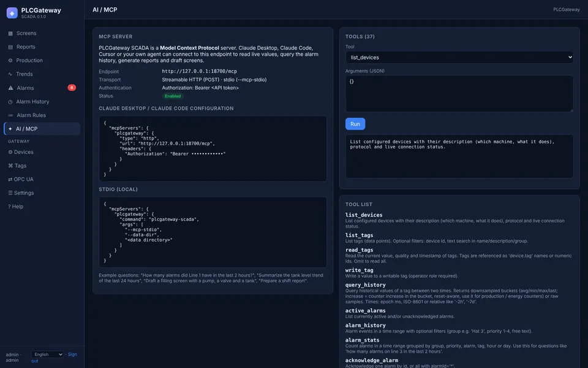The width and height of the screenshot is (588, 368).
Task: Open Alarm History
Action: click(42, 101)
